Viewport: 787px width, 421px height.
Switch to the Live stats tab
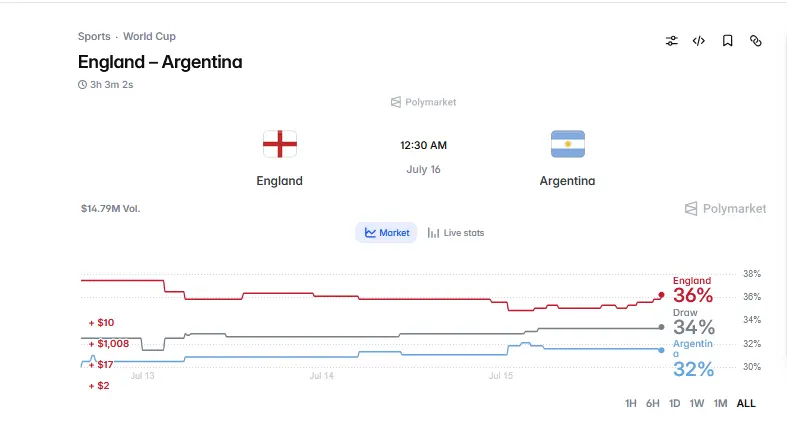point(456,233)
